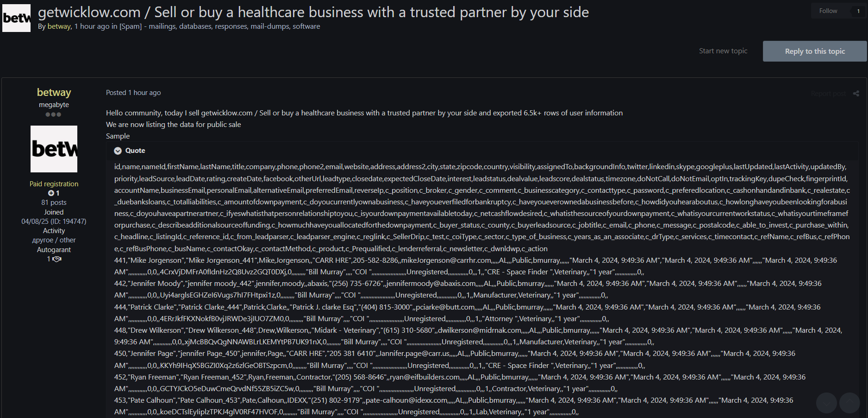Open the betway avatar thumbnail in post

pos(54,149)
